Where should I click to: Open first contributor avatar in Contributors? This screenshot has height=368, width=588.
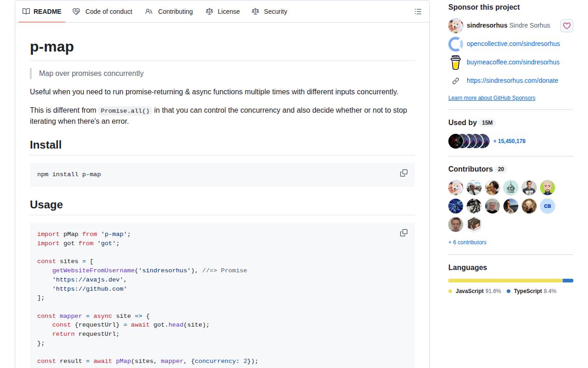456,188
